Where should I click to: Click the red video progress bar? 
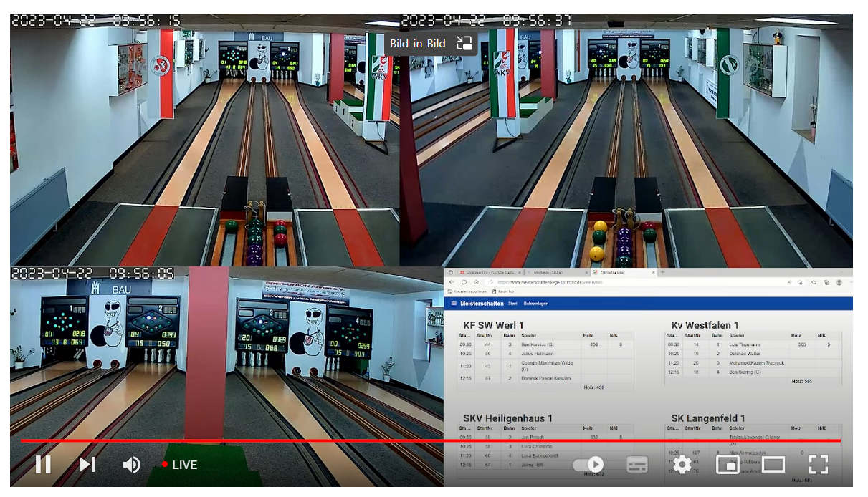pos(430,440)
